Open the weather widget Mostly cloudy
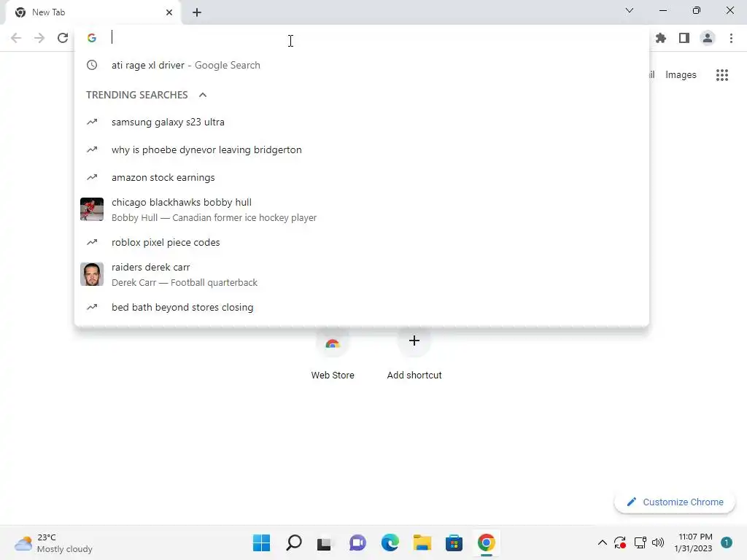 pos(53,542)
